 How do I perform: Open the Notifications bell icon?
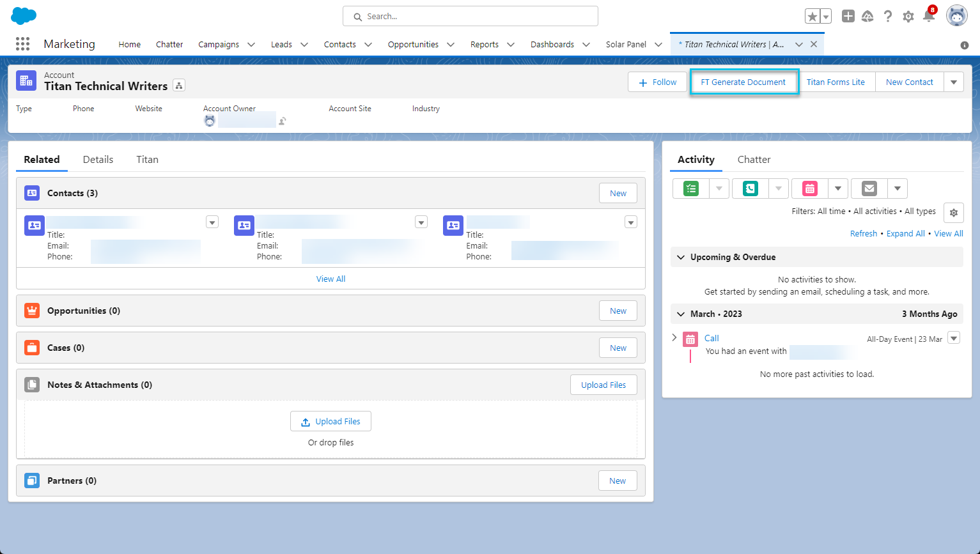[929, 15]
